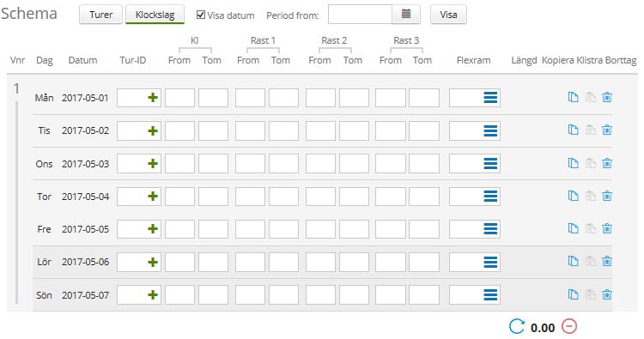Add a Tur-ID with plus icon on Ons row
Image resolution: width=644 pixels, height=339 pixels.
(x=153, y=163)
